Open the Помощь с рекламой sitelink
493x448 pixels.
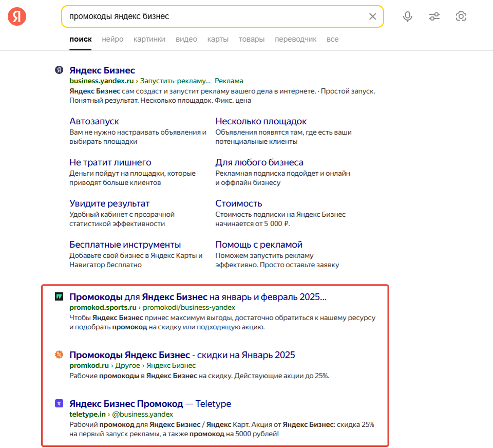pos(259,245)
